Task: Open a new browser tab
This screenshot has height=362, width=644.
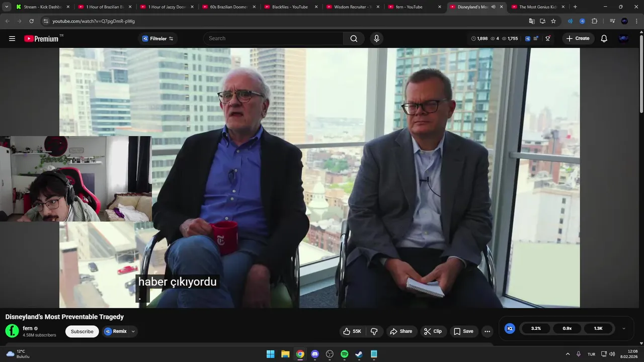Action: point(575,7)
